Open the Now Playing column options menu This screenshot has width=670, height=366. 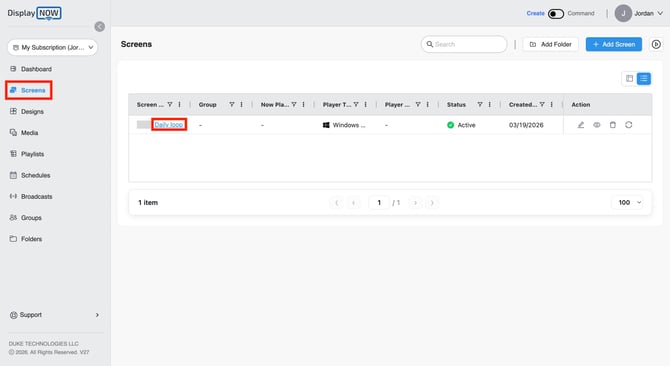(303, 105)
